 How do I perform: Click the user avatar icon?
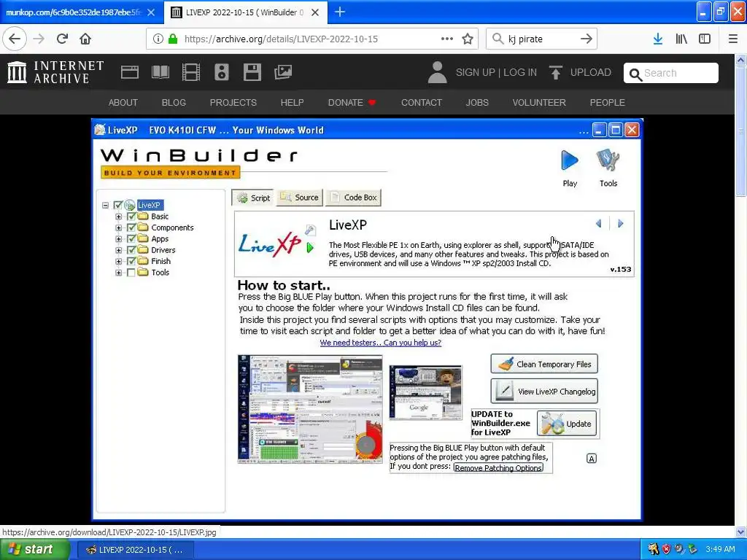437,72
